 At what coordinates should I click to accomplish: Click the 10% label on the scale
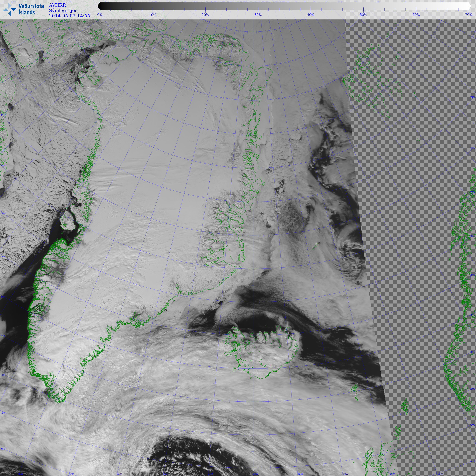pos(153,15)
